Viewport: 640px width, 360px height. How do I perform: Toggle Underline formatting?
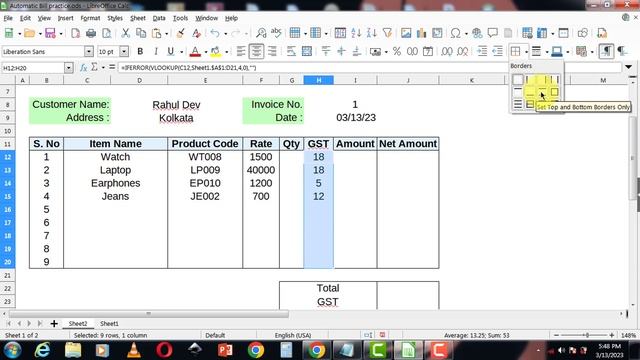click(x=171, y=51)
